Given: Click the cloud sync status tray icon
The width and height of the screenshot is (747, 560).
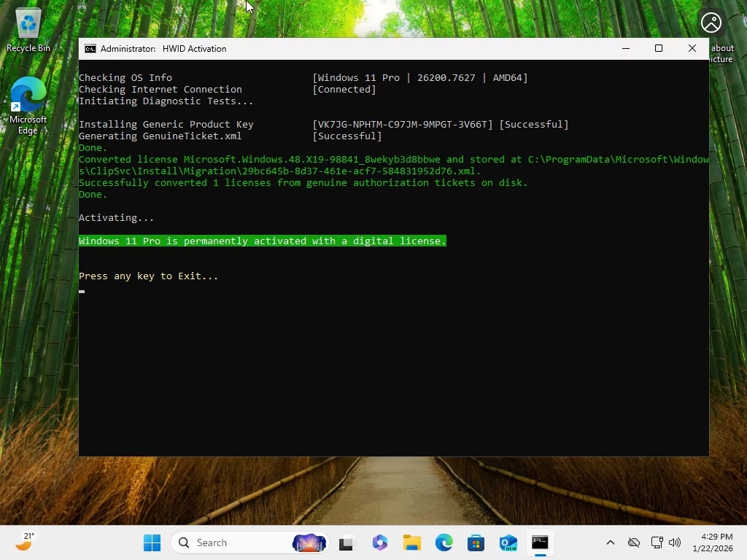Looking at the screenshot, I should coord(634,542).
